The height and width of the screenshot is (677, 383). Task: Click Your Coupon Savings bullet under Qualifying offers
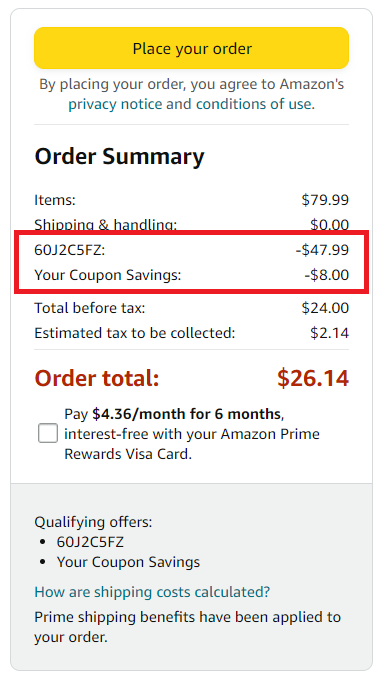coord(128,562)
